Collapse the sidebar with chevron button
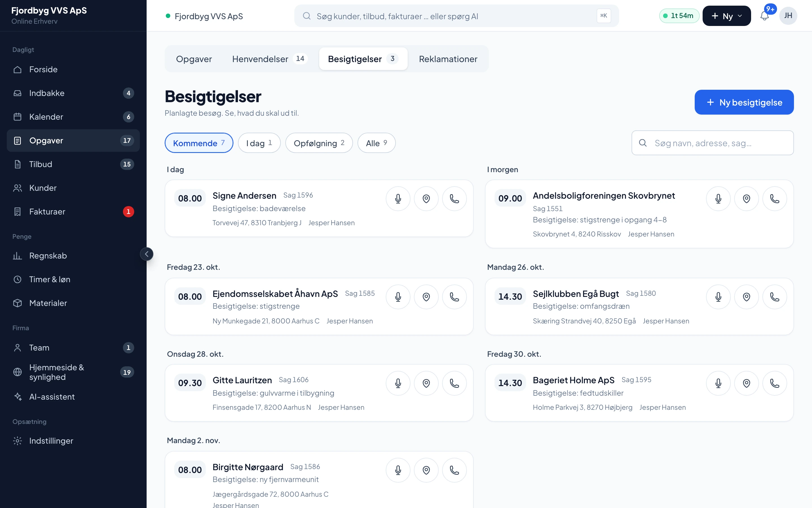Image resolution: width=812 pixels, height=508 pixels. (x=147, y=254)
